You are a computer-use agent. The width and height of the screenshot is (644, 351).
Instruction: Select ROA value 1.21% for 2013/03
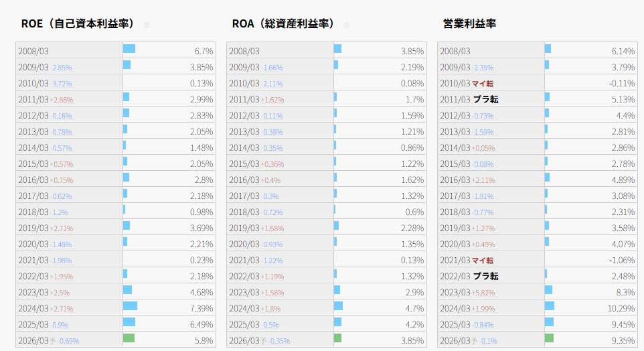pos(412,131)
